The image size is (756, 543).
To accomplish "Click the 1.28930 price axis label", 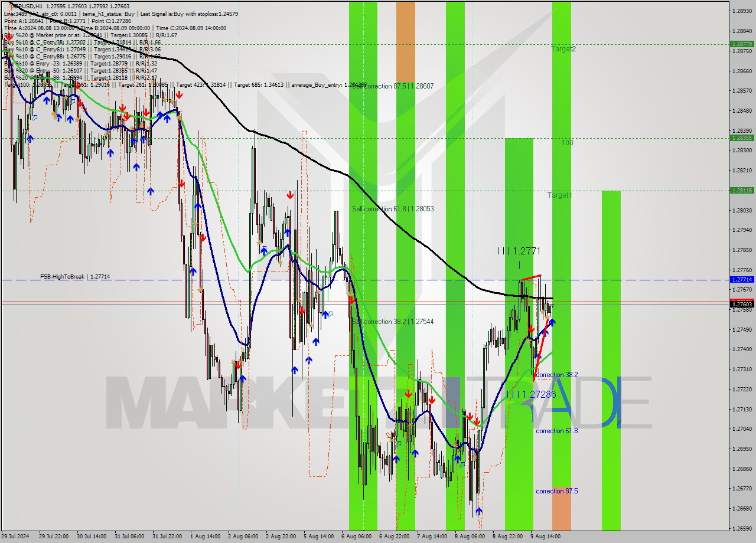I will click(741, 11).
